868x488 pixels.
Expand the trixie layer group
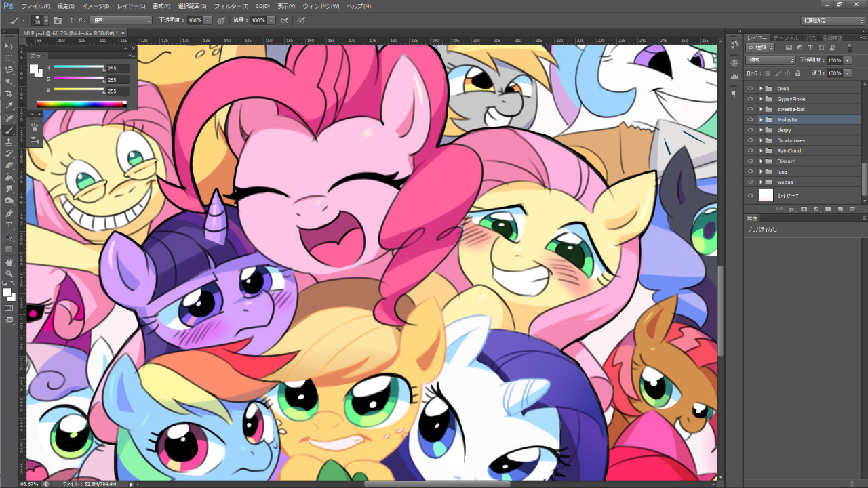point(761,88)
